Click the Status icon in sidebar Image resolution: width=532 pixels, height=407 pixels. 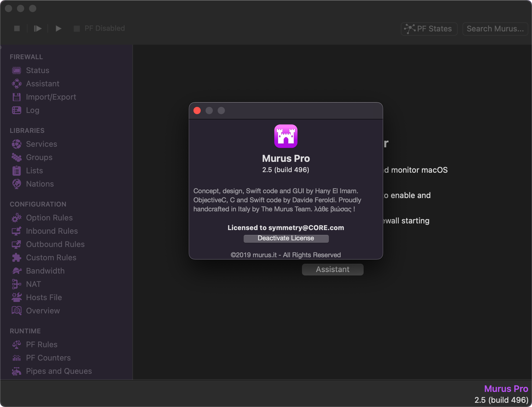coord(17,70)
